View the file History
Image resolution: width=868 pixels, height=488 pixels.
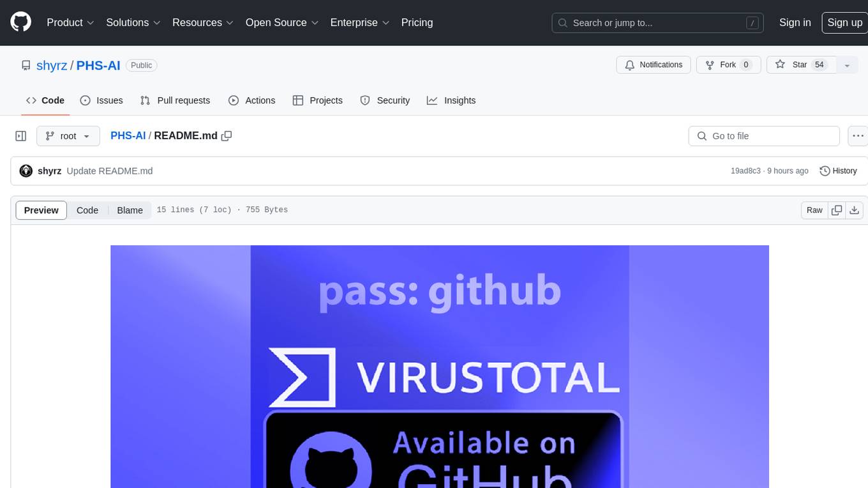838,171
